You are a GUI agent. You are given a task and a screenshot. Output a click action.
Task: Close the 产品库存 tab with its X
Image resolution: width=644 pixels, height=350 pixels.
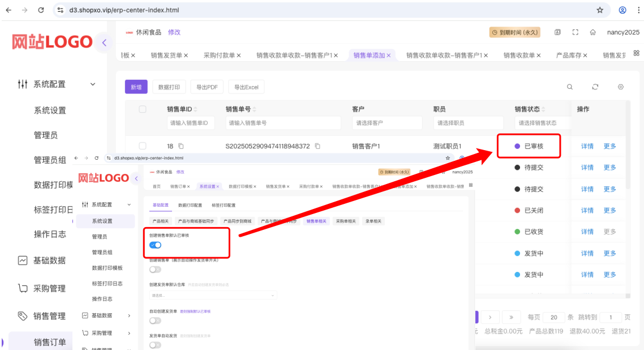pos(585,56)
